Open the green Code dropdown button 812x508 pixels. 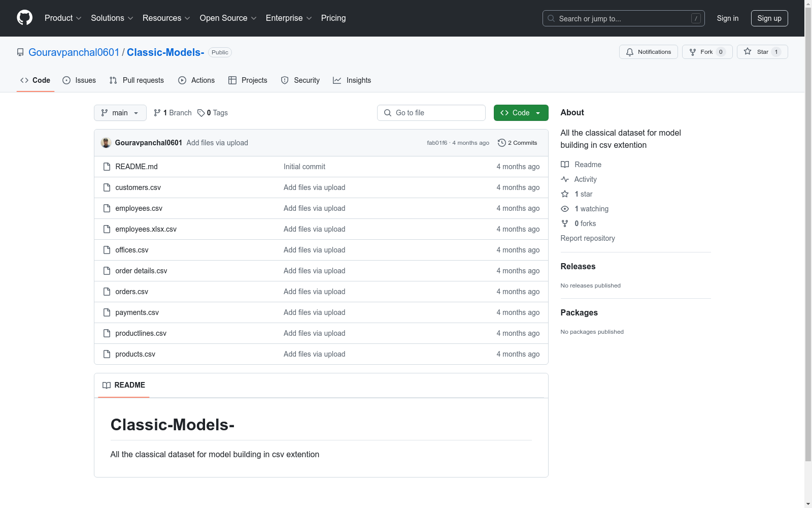pos(521,113)
